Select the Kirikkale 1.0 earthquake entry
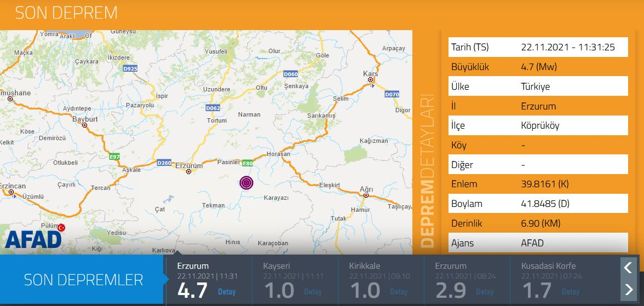Viewport: 644px width, 306px height. tap(380, 279)
